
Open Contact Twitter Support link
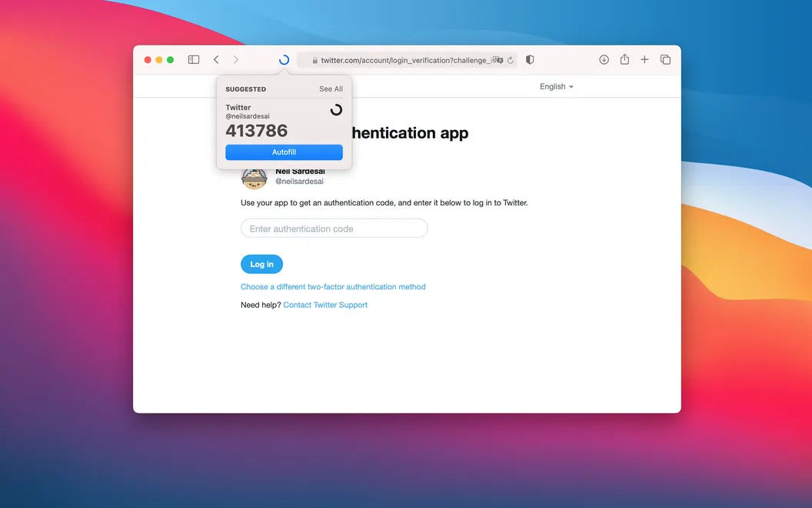(x=325, y=305)
